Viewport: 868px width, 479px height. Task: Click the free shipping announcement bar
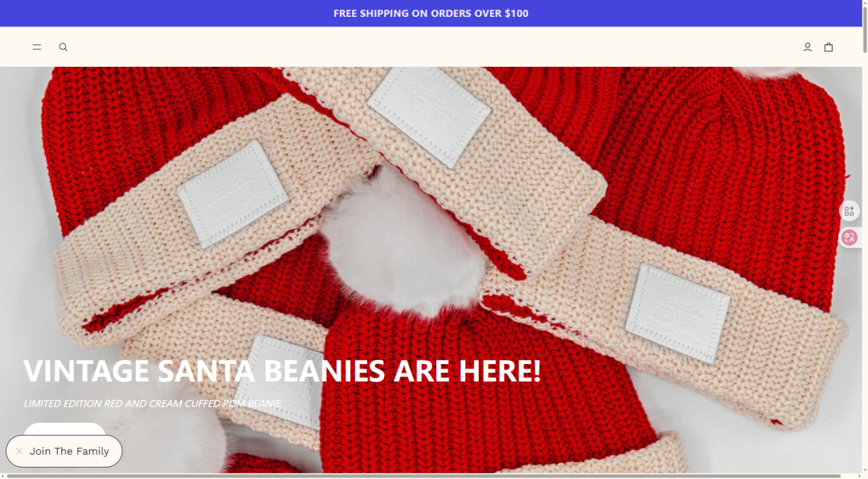tap(431, 14)
